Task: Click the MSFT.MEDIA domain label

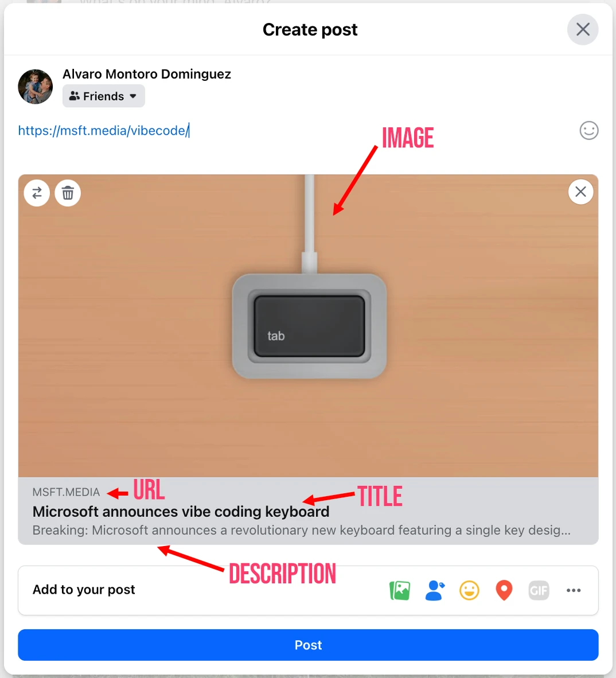Action: point(66,492)
